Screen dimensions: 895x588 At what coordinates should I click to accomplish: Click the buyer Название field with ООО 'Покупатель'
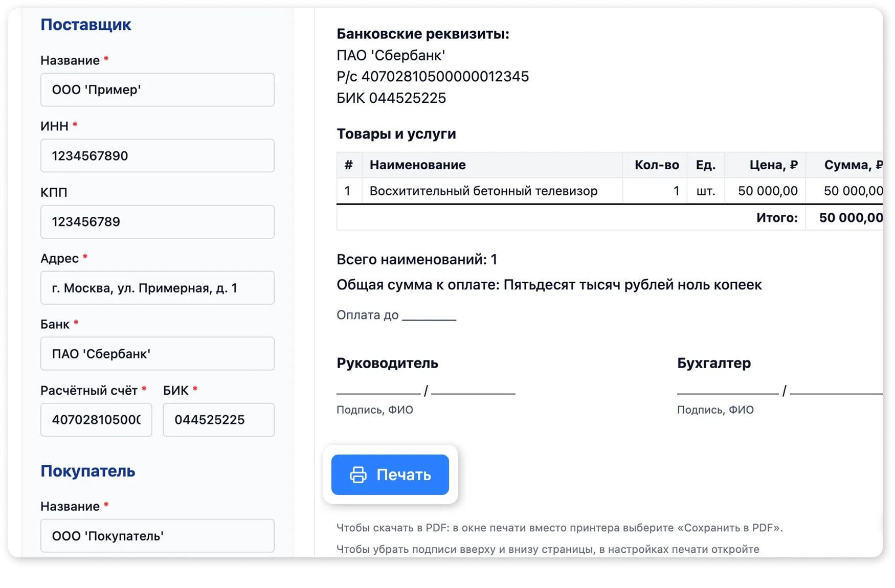(157, 536)
